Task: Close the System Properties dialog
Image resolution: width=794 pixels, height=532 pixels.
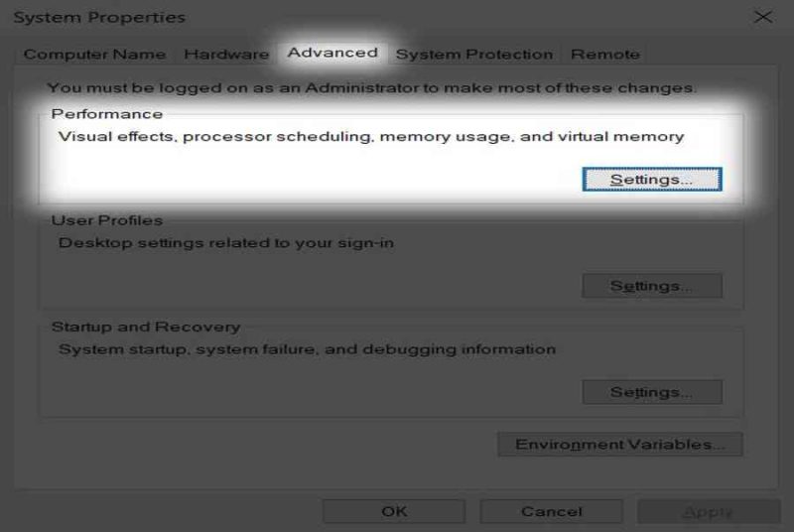Action: 763,17
